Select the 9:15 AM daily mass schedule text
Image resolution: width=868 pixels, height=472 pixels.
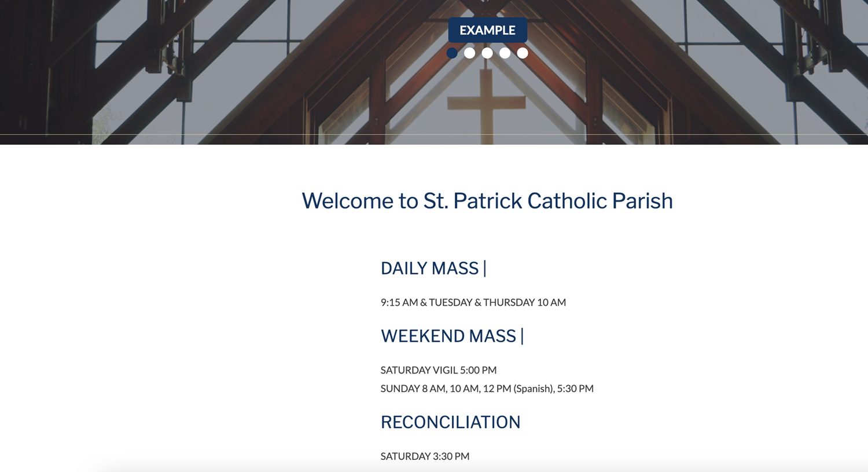(x=473, y=302)
